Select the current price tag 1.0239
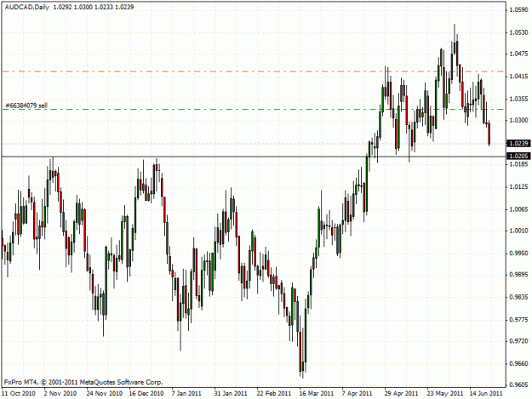 (518, 144)
